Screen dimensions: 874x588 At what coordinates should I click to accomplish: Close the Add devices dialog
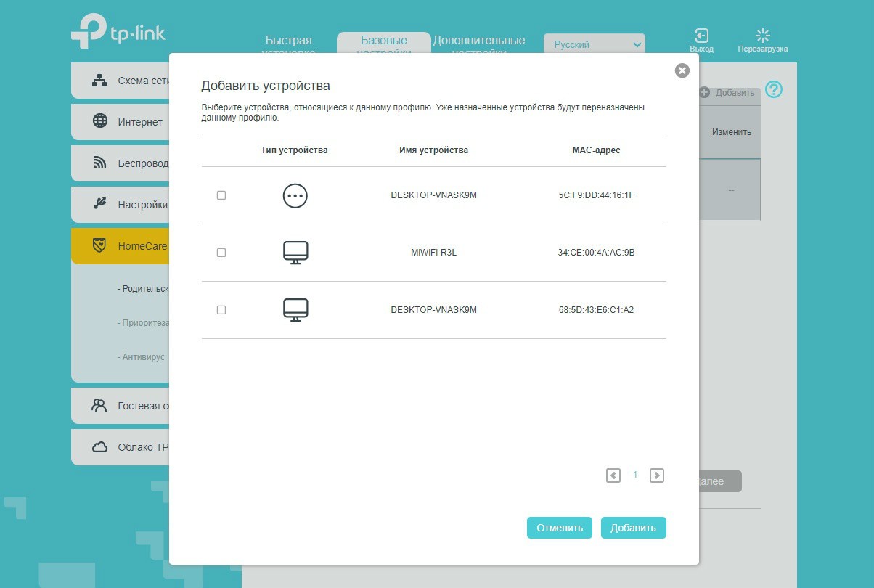[682, 70]
